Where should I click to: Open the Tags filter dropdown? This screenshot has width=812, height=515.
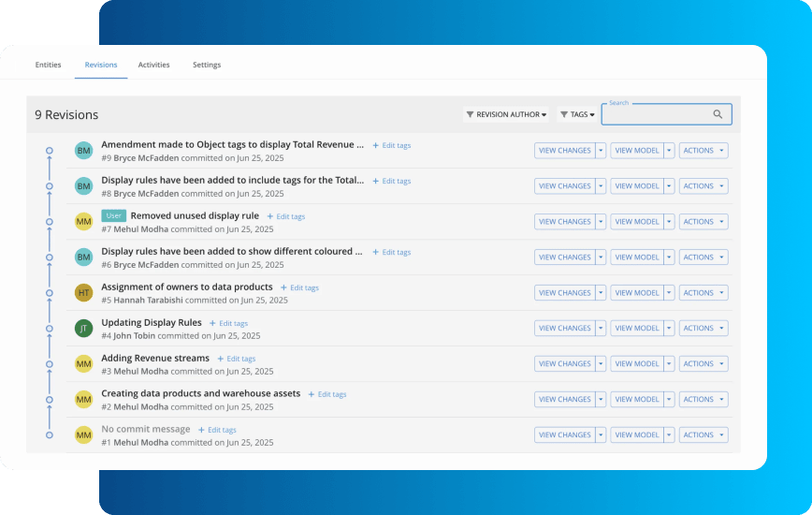(x=576, y=114)
